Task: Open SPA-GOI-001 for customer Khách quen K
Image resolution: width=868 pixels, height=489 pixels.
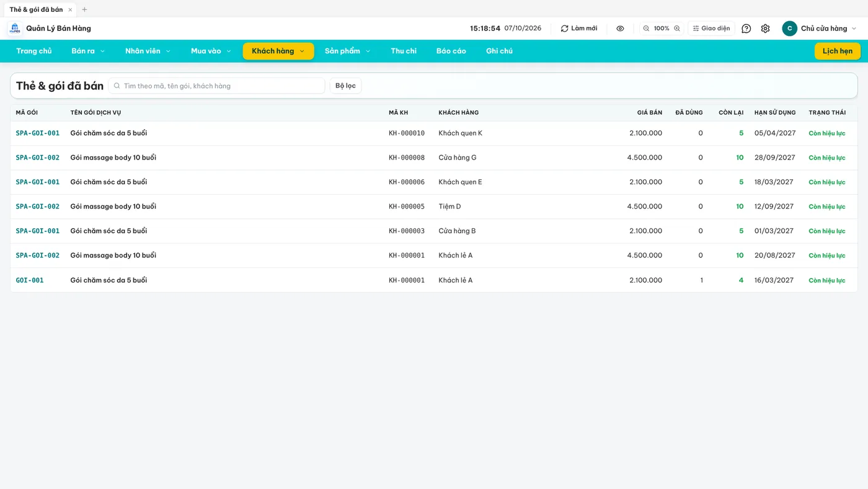Action: click(38, 133)
